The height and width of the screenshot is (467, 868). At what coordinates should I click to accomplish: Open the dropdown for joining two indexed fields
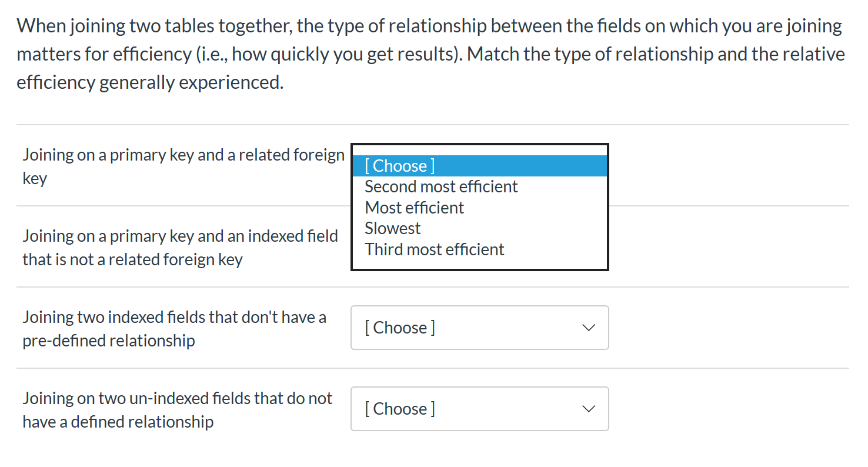[x=479, y=328]
